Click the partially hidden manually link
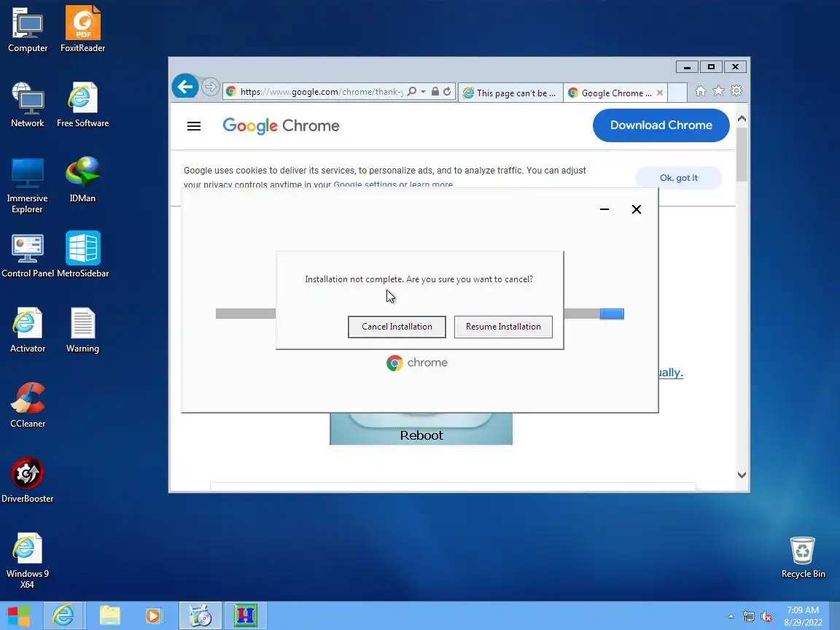This screenshot has height=630, width=840. point(671,373)
